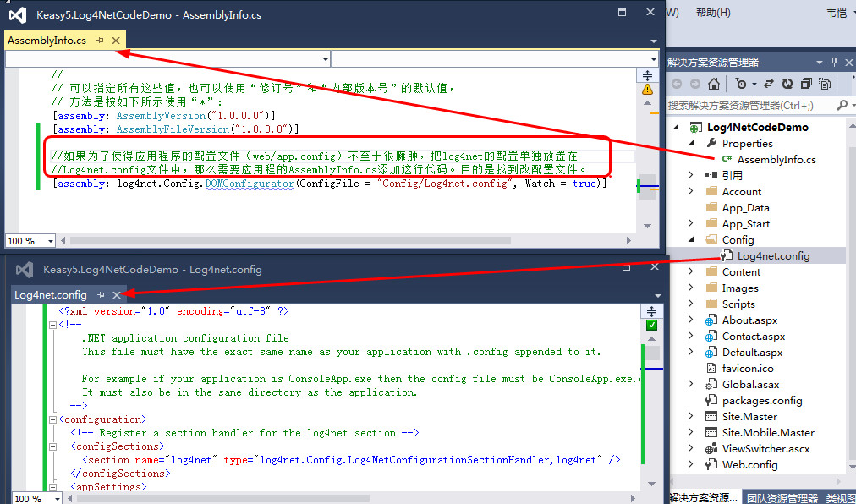Open tab list dropdown of AssemblyInfo.cs window
The width and height of the screenshot is (856, 504).
tap(654, 41)
